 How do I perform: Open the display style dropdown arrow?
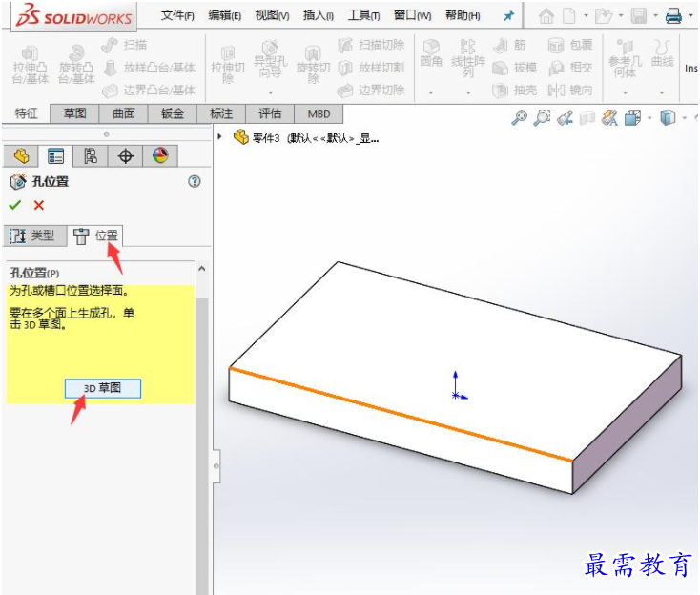tap(684, 118)
